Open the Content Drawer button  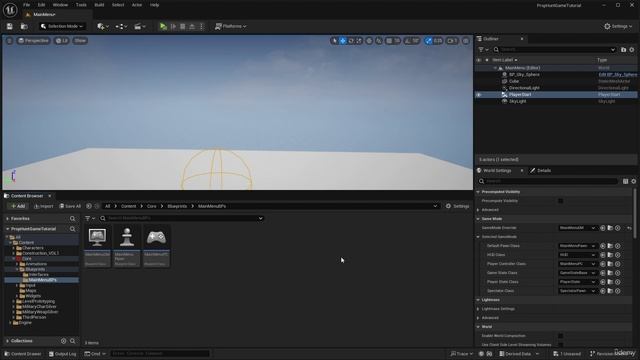[x=23, y=354]
